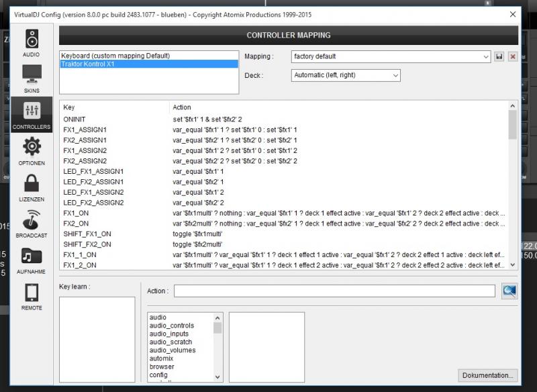Delete the mapping with the red X icon

pos(513,57)
